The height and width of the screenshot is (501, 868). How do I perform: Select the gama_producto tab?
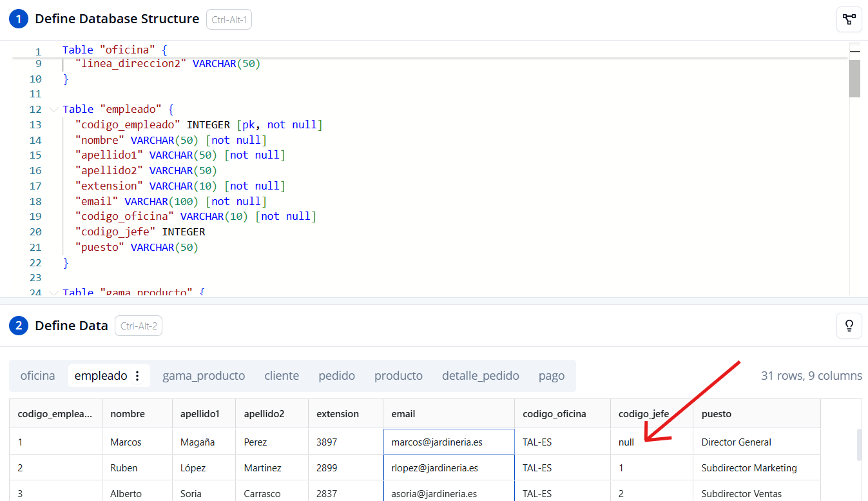(204, 376)
